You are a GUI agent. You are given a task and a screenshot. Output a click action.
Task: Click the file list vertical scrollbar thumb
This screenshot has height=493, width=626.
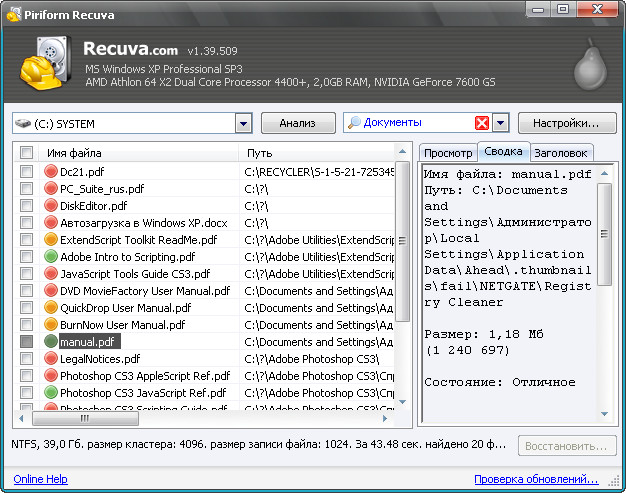click(x=402, y=241)
